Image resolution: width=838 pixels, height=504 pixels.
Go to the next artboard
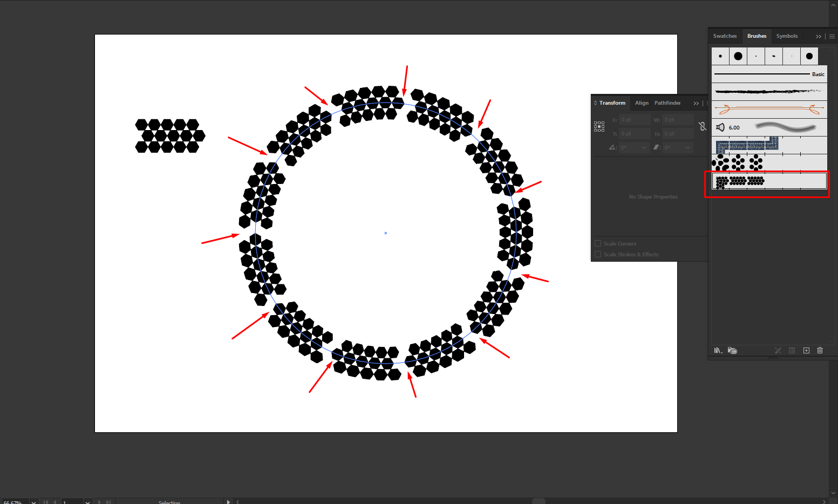(99, 501)
